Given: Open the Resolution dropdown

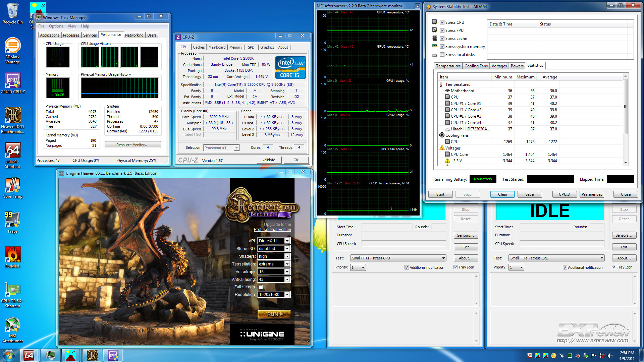Looking at the screenshot, I should tap(274, 294).
